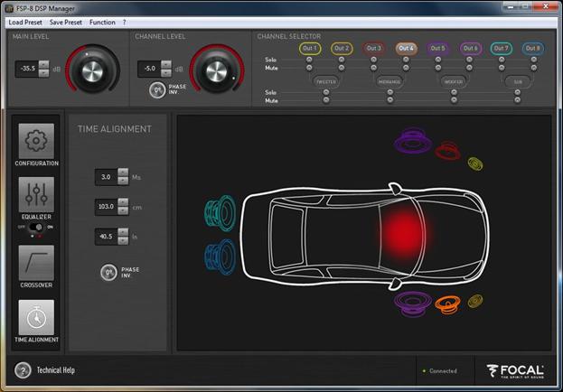Click the Time Alignment stopwatch icon
Viewport: 563px width, 392px height.
[36, 318]
